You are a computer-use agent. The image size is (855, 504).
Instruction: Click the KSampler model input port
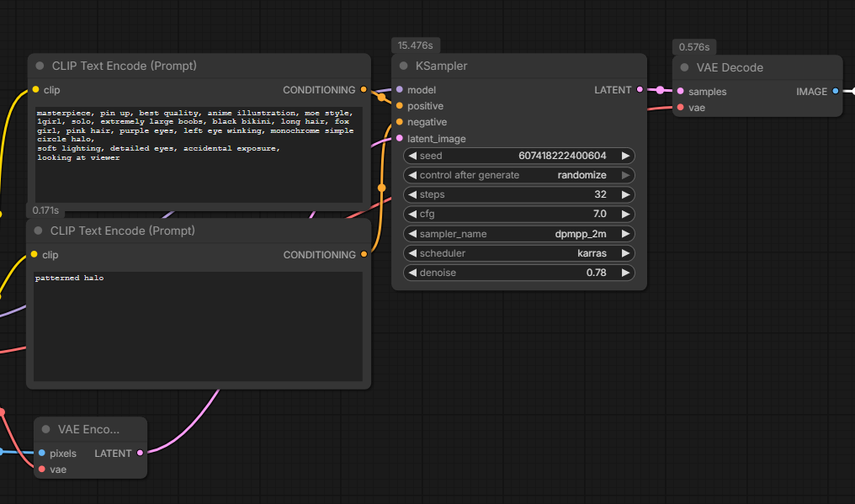coord(399,89)
